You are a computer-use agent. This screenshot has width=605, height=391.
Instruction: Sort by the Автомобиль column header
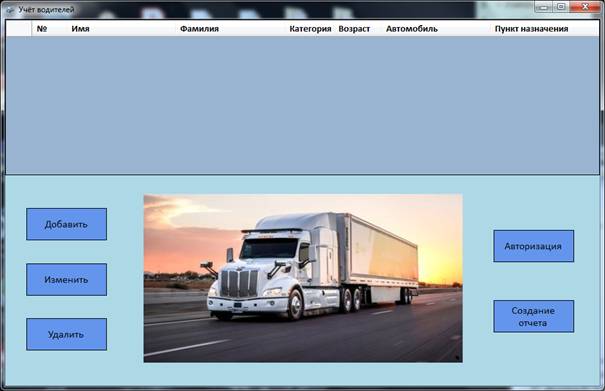pyautogui.click(x=412, y=29)
